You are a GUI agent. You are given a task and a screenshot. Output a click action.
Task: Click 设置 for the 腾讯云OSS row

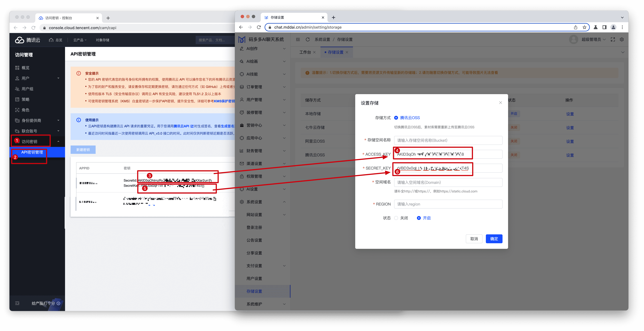coord(570,155)
